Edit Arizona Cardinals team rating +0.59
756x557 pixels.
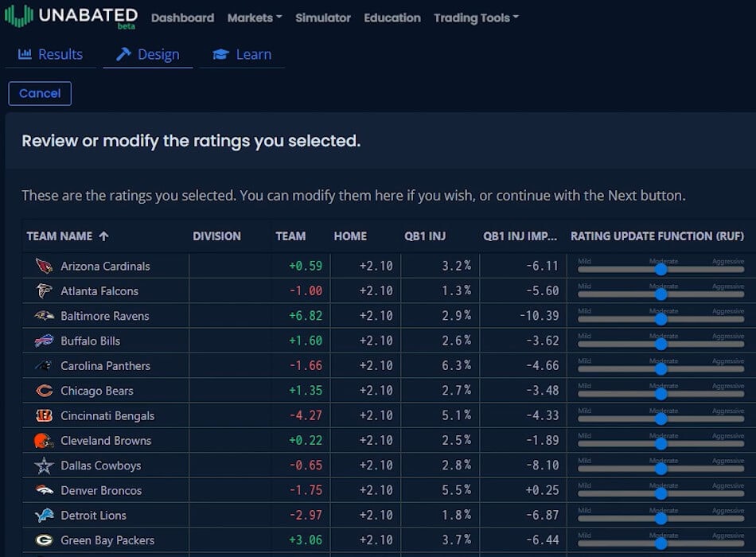[306, 266]
